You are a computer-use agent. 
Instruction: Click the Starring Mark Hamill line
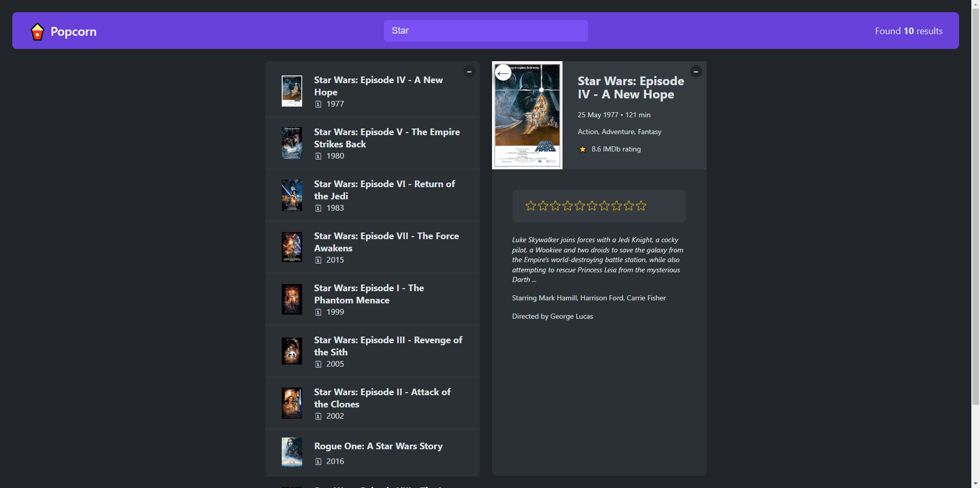[589, 298]
